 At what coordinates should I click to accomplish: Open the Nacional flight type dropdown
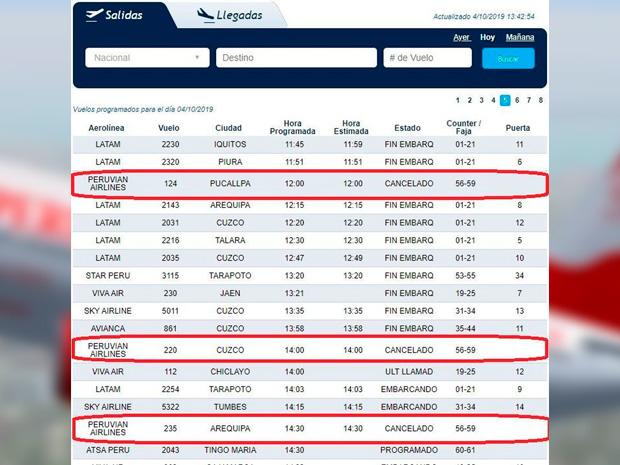[x=147, y=58]
